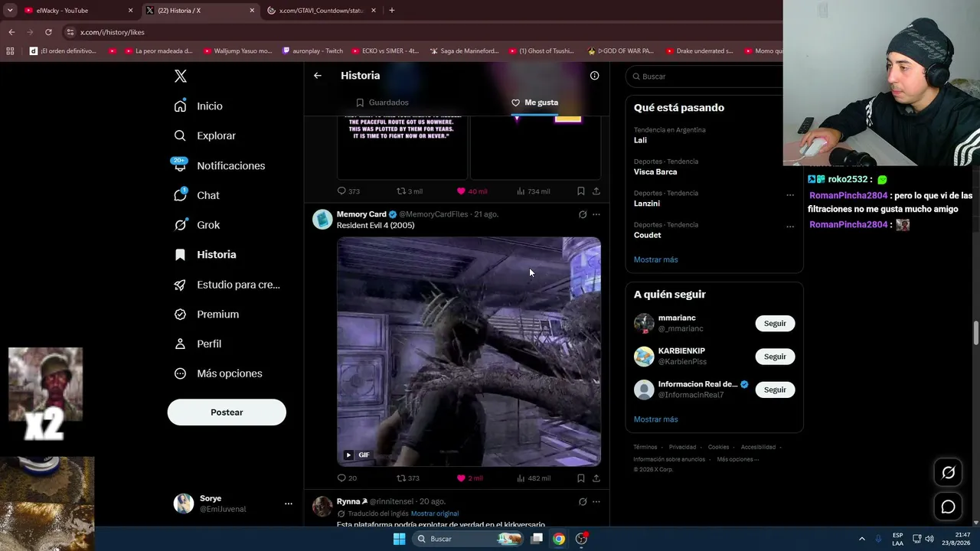Expand Más opciones in the sidebar

(x=217, y=373)
